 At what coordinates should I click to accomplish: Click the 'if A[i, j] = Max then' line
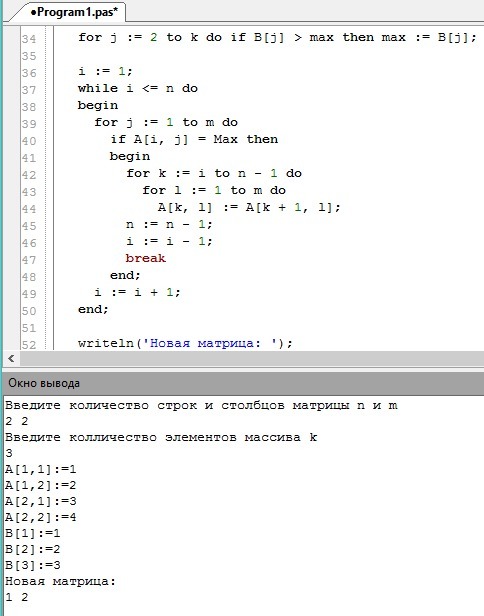(194, 139)
